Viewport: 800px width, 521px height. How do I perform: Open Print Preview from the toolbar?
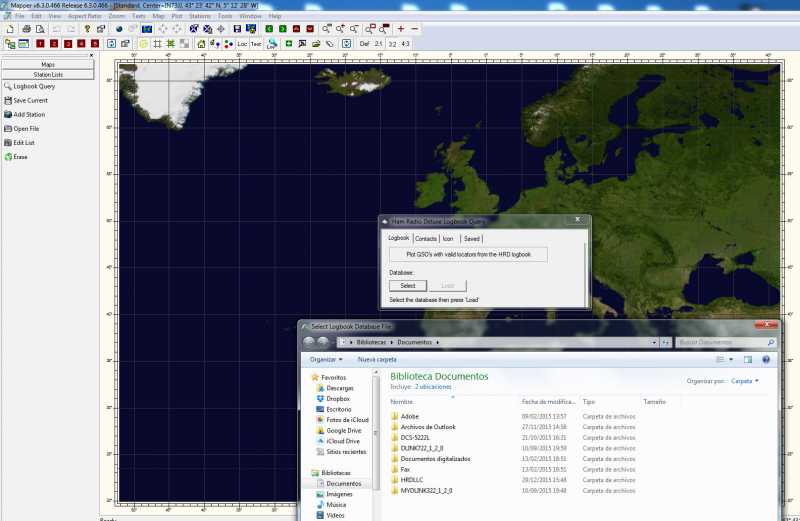click(40, 29)
